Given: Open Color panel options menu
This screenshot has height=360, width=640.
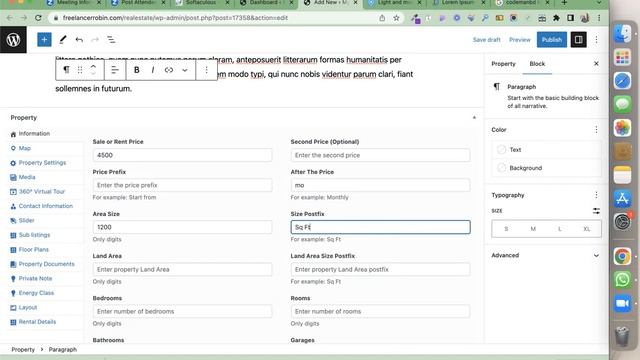Looking at the screenshot, I should [x=596, y=129].
